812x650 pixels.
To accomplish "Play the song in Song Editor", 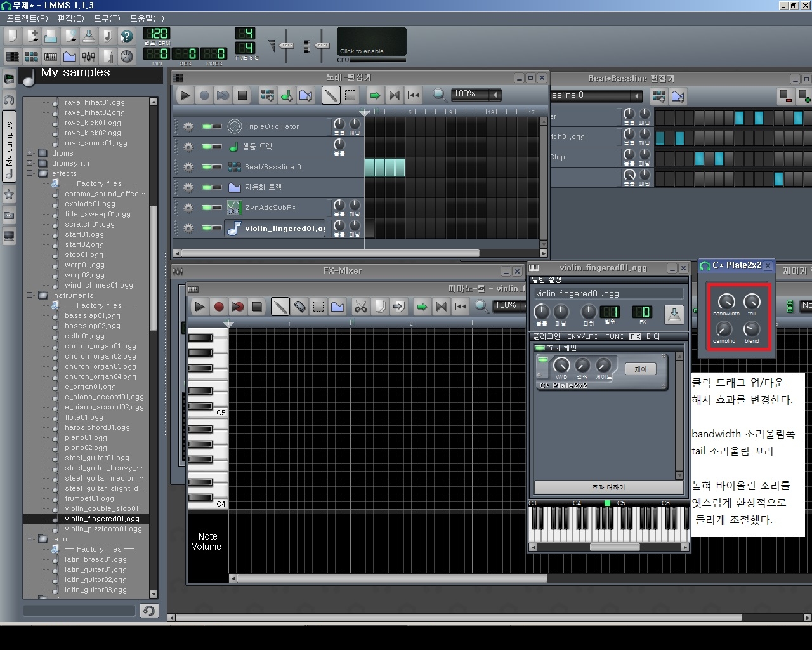I will [185, 95].
